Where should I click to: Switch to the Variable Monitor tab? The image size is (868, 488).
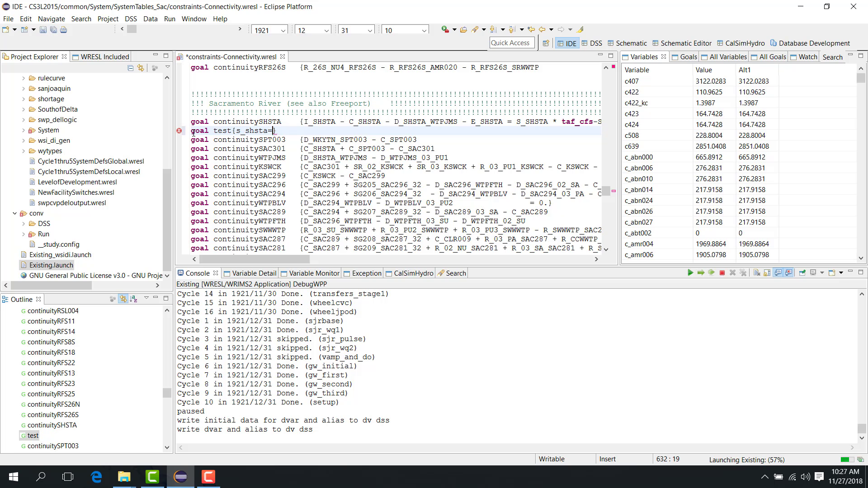309,273
